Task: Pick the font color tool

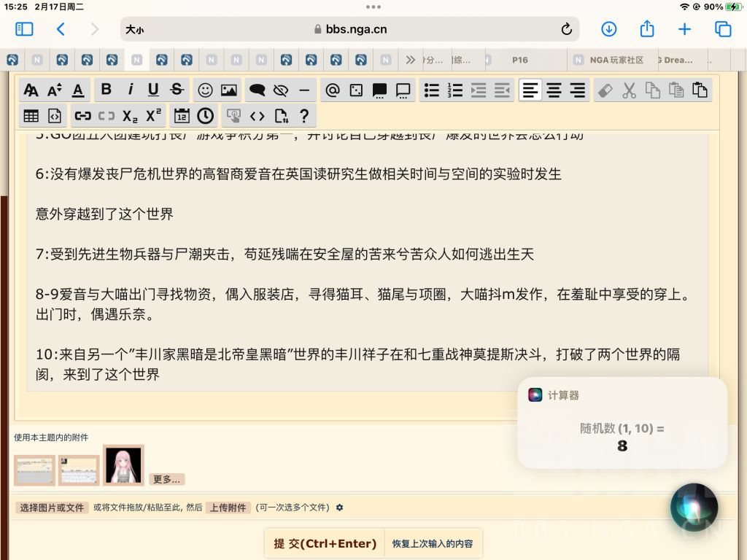Action: (78, 90)
